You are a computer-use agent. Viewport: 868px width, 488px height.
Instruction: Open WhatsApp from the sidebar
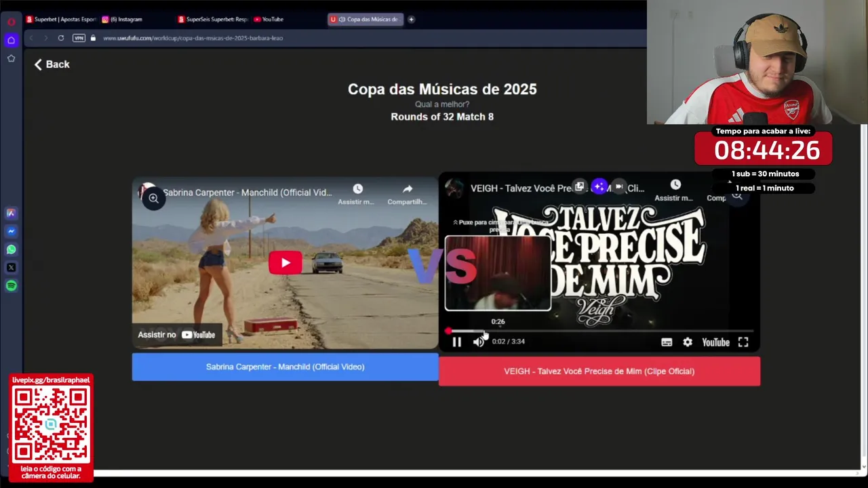[x=11, y=249]
